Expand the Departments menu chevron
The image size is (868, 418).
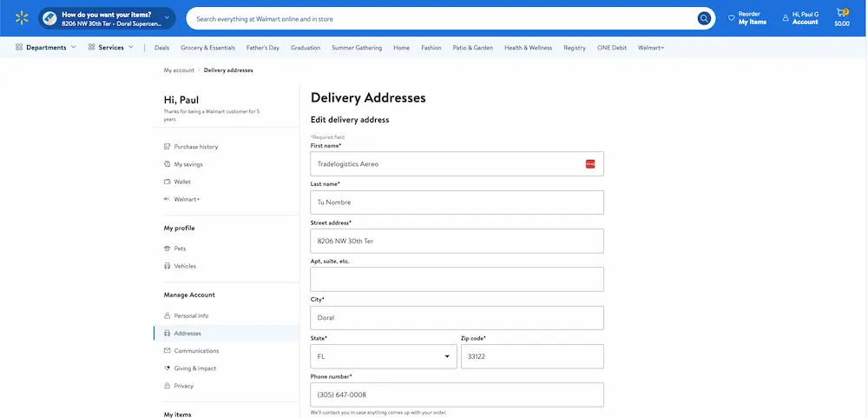click(x=73, y=47)
